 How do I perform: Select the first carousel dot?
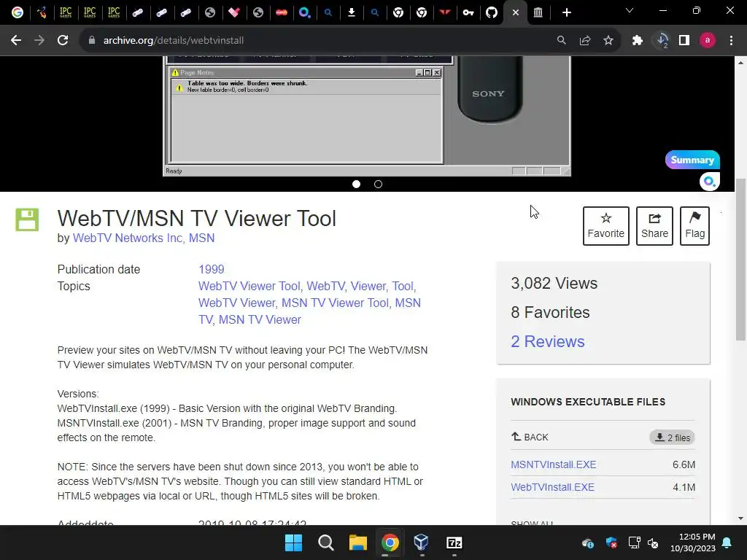(356, 184)
